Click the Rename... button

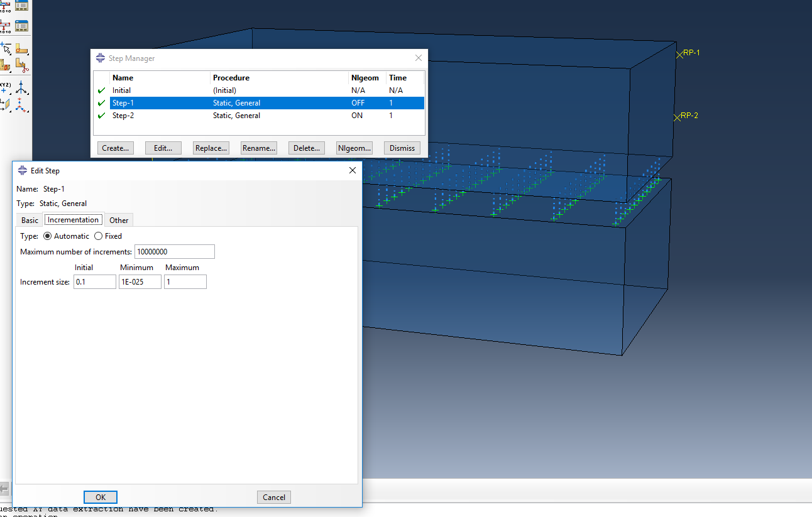coord(259,148)
